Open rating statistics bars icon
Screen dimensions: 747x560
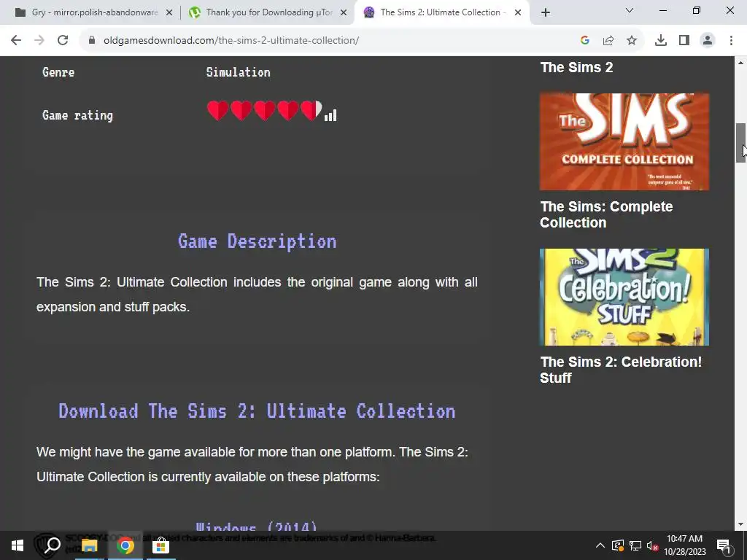(330, 115)
